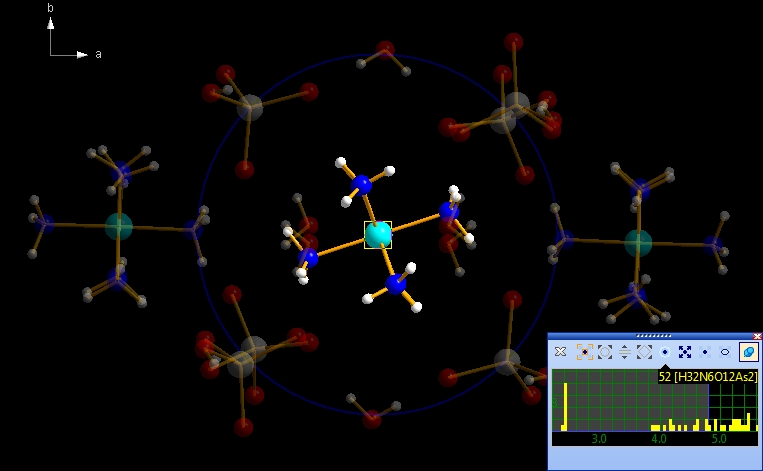Pick the teal atom on the far right
The height and width of the screenshot is (471, 763).
638,242
